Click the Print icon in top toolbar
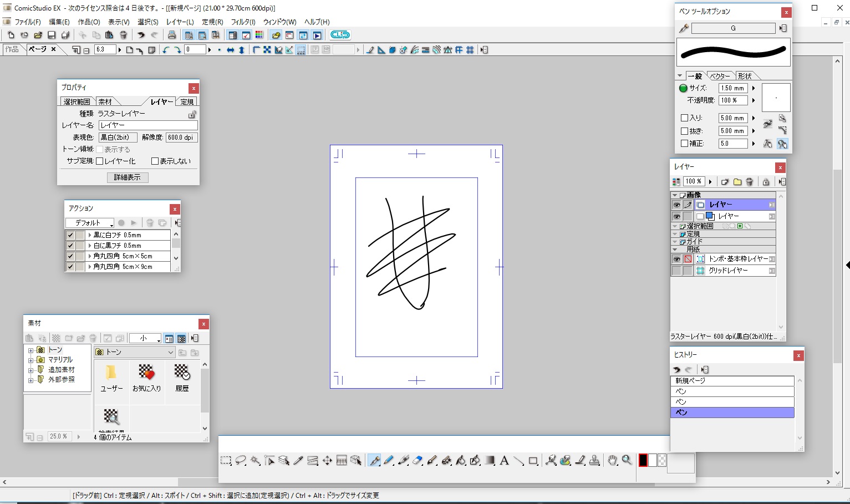Screen dimensions: 850x504 [x=172, y=35]
